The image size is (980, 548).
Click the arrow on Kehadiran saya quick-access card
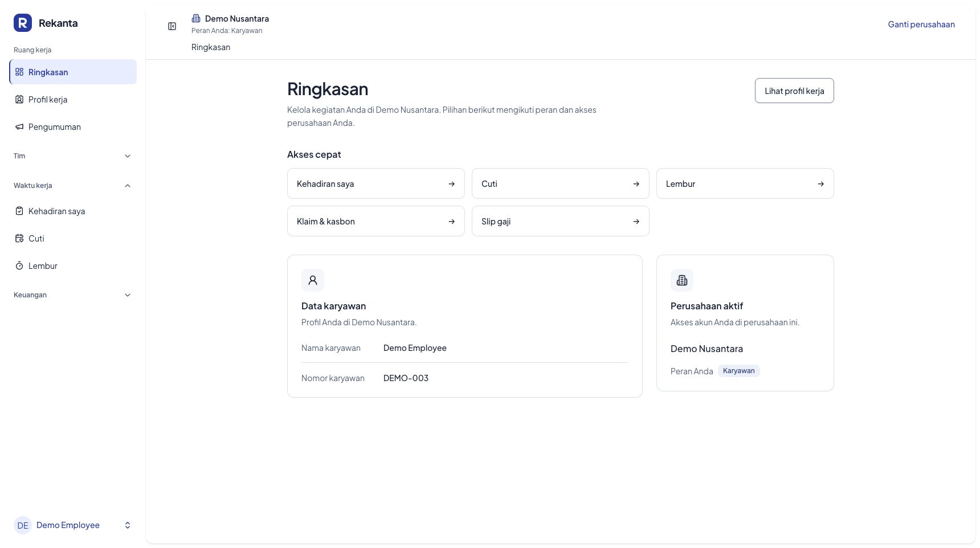452,183
